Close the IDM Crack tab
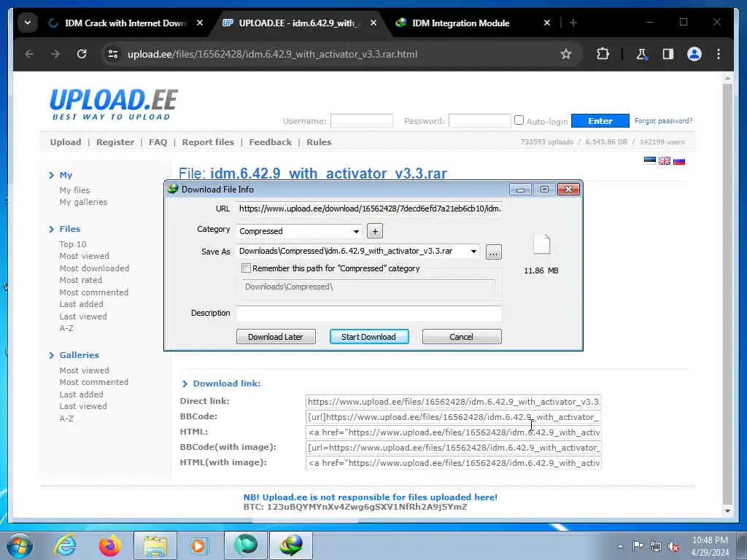 pyautogui.click(x=200, y=23)
